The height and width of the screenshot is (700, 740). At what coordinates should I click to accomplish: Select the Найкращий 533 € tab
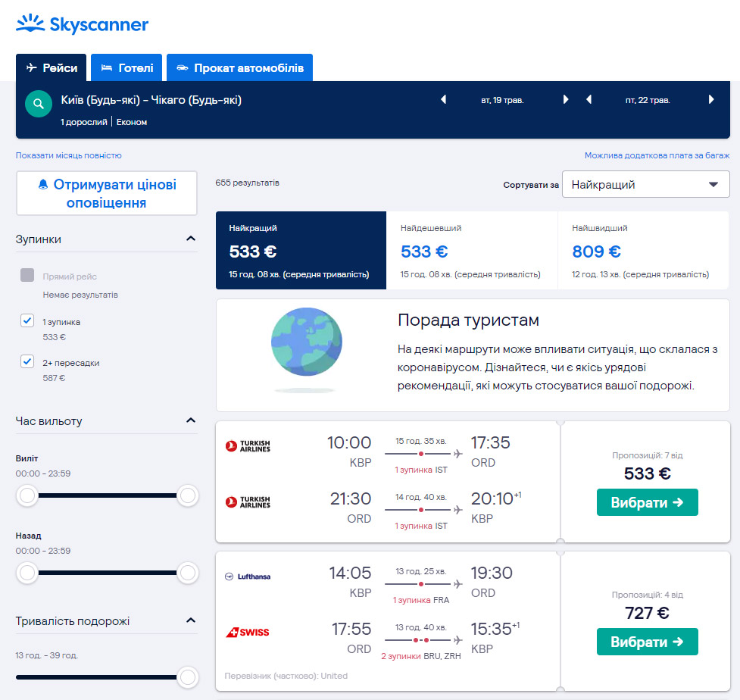301,250
